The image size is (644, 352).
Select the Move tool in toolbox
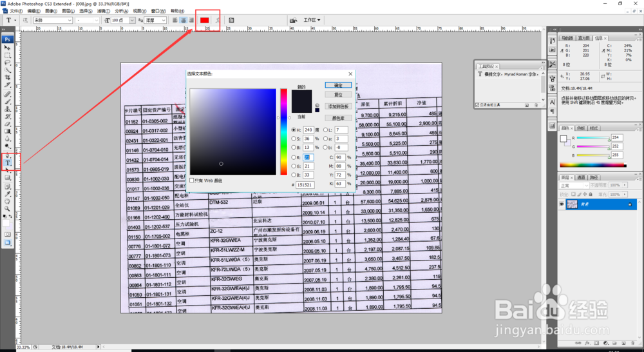point(7,48)
